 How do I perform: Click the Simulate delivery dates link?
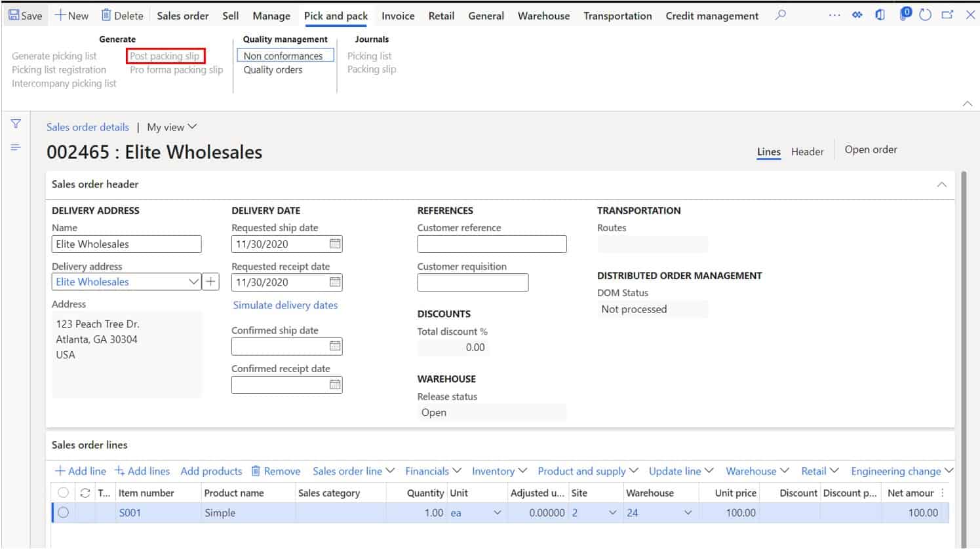click(284, 305)
